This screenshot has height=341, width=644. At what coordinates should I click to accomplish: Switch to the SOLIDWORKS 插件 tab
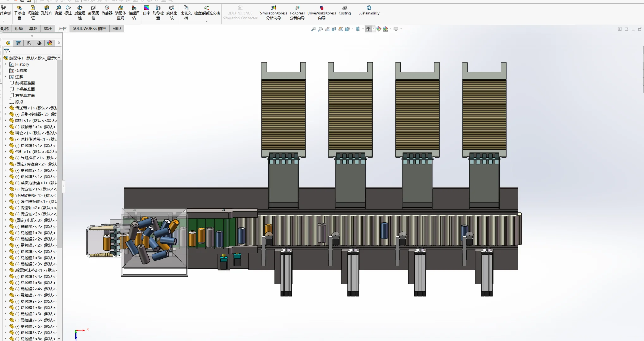(89, 28)
